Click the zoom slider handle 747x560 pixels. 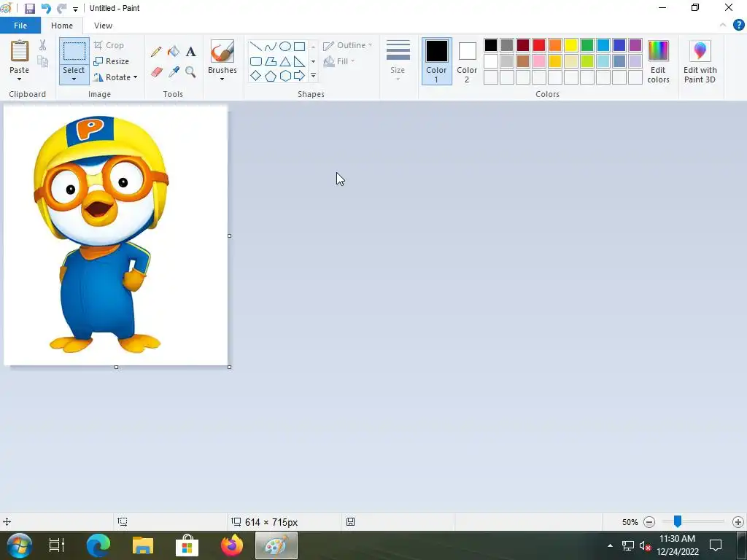point(678,522)
